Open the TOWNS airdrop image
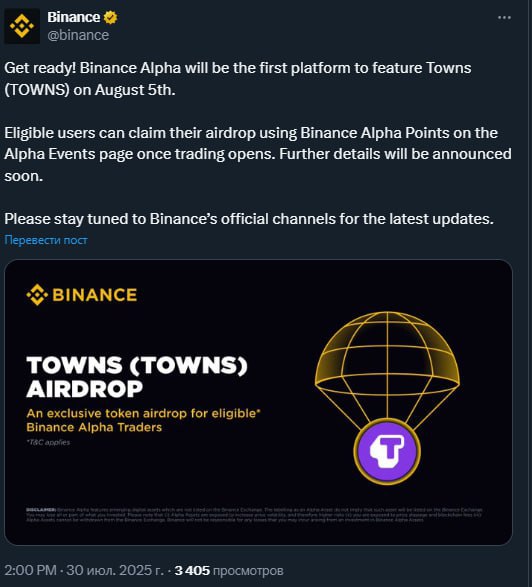This screenshot has height=587, width=532. click(258, 402)
